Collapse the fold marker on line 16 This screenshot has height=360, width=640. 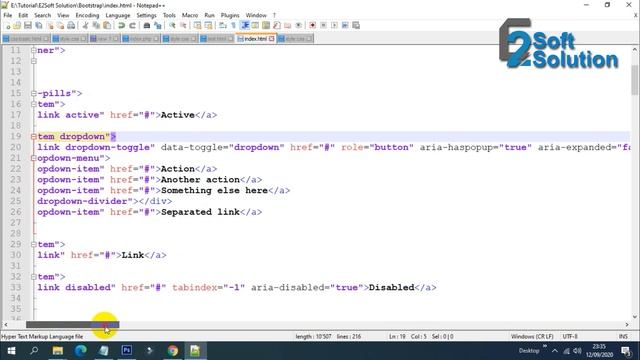[x=33, y=104]
